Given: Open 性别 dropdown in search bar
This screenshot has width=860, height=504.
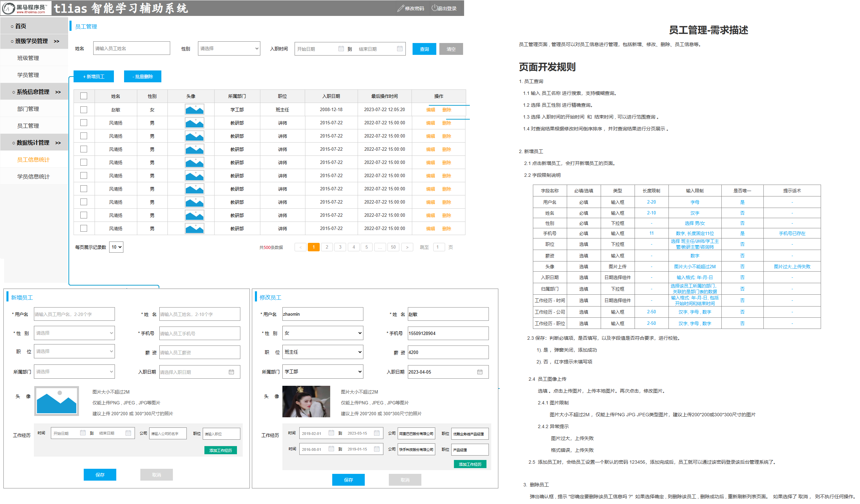Looking at the screenshot, I should pyautogui.click(x=229, y=49).
